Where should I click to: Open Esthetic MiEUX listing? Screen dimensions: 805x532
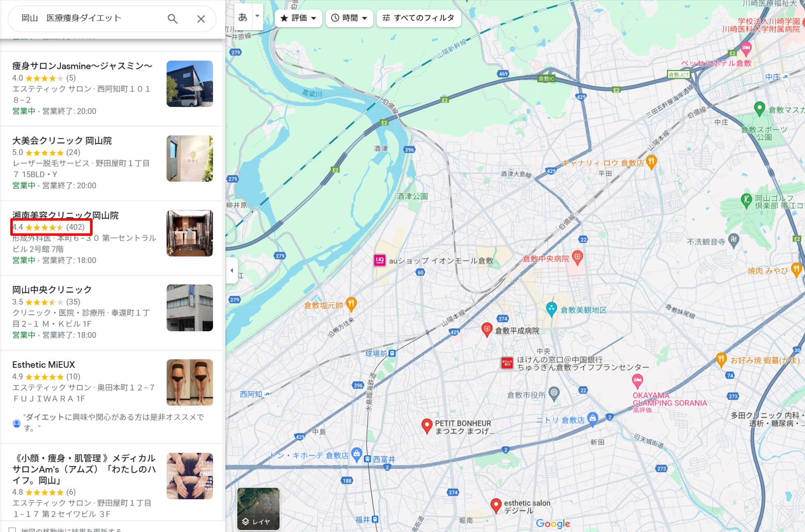[x=111, y=396]
